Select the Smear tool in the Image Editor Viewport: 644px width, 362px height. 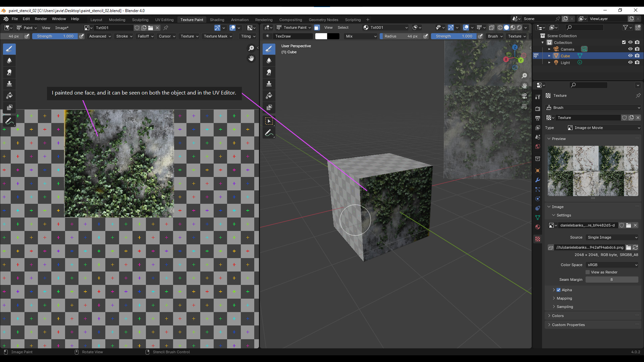9,72
